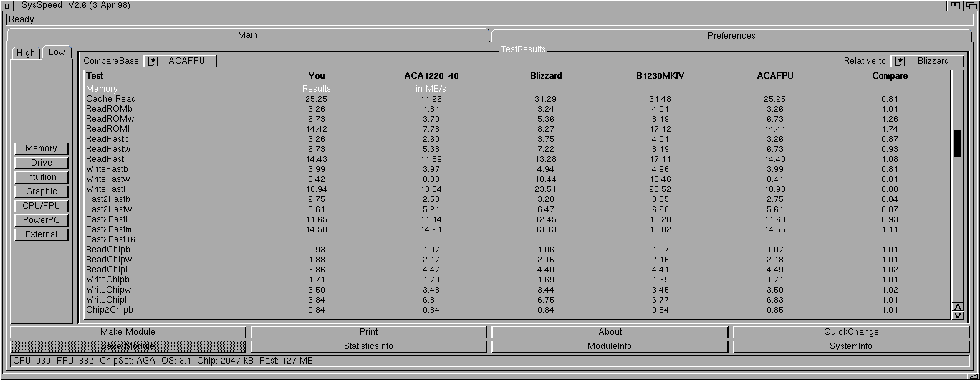The width and height of the screenshot is (980, 380).
Task: Click the B1230MKIV column header
Action: (x=660, y=76)
